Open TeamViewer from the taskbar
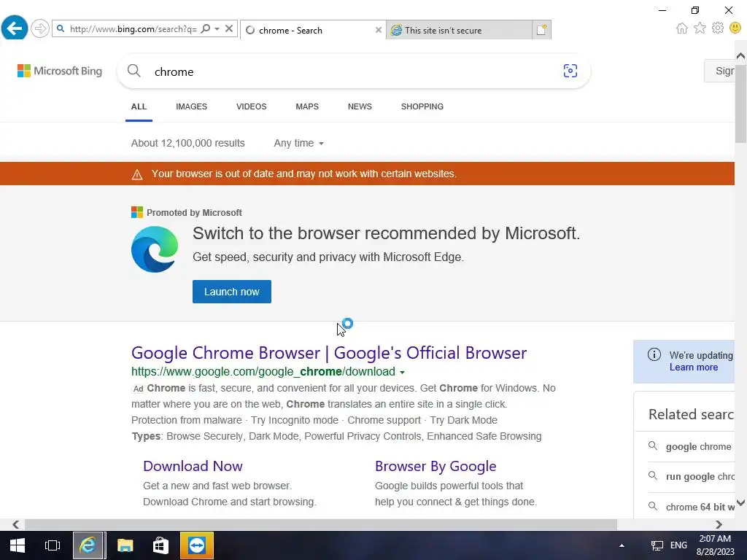 click(x=197, y=545)
